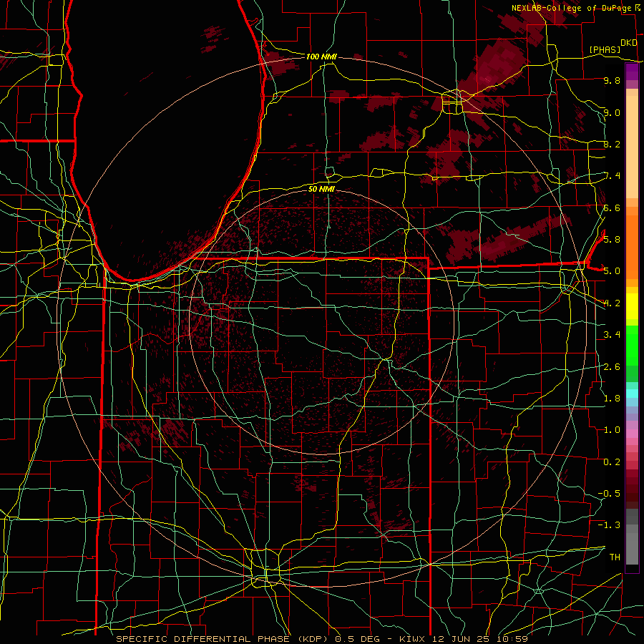644x644 pixels.
Task: Click the 7.4 scale value
Action: [x=612, y=176]
